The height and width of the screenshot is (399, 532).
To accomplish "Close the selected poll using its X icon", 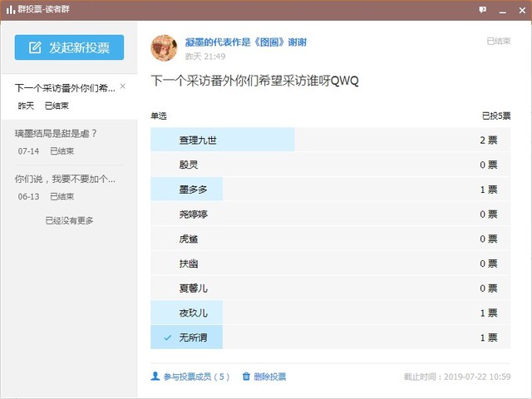I will (123, 86).
